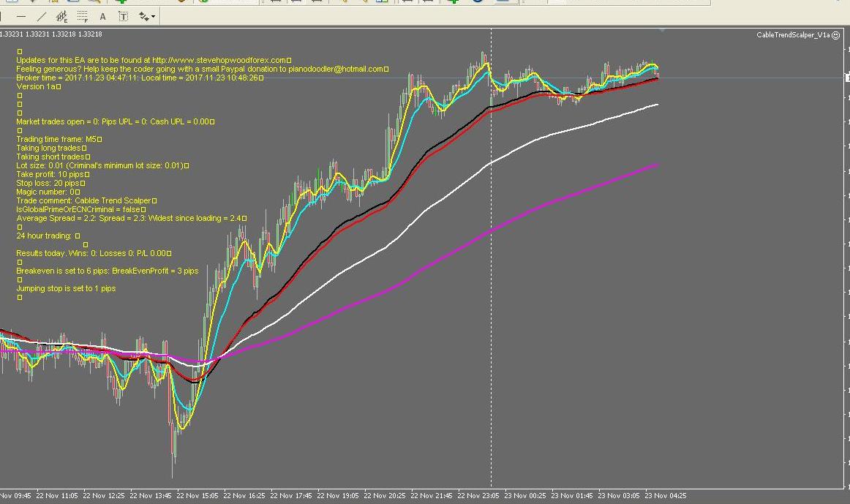This screenshot has height=504, width=850.
Task: Open the arrows objects dropdown
Action: pos(146,17)
